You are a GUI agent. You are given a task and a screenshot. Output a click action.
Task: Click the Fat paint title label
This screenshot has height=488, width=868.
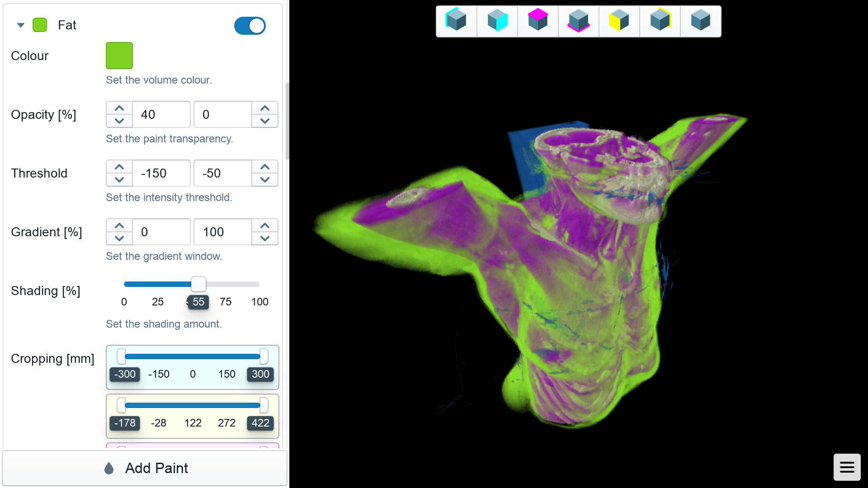coord(67,25)
